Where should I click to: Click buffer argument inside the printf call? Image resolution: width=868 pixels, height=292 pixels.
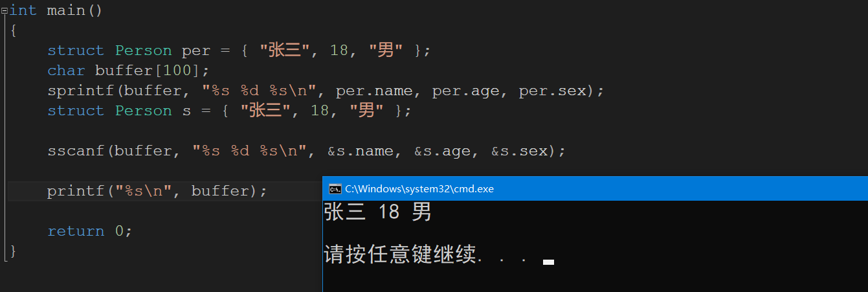coord(220,191)
